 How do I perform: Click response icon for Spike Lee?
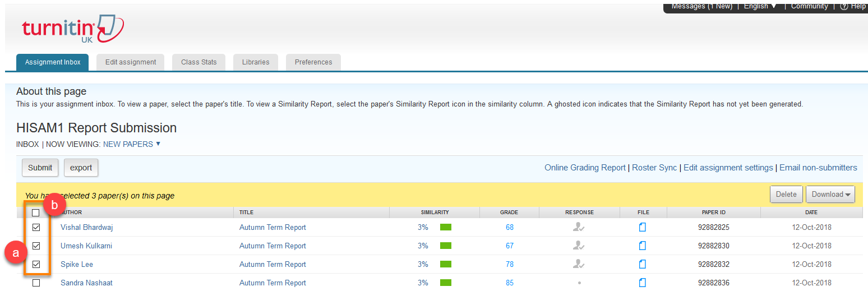click(x=579, y=264)
